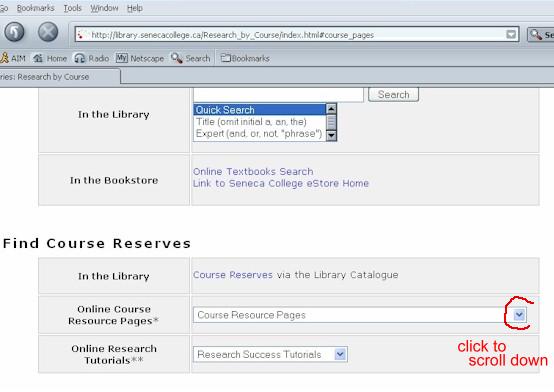Open My Netscape toolbar shortcut
The height and width of the screenshot is (392, 554).
(140, 58)
